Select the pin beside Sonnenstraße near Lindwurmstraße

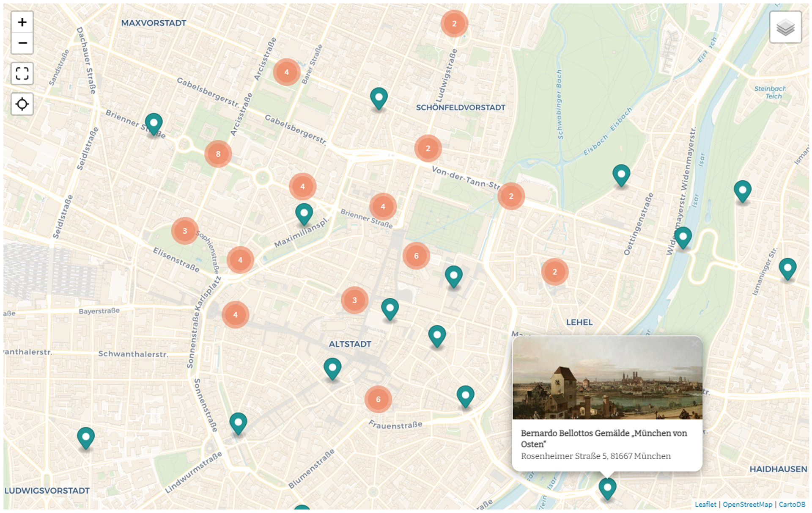[238, 424]
